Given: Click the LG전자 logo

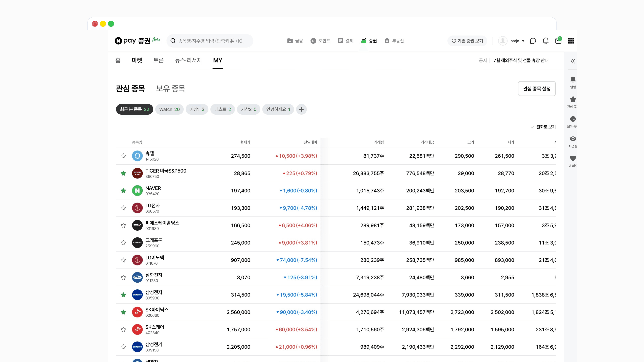Looking at the screenshot, I should pyautogui.click(x=137, y=208).
